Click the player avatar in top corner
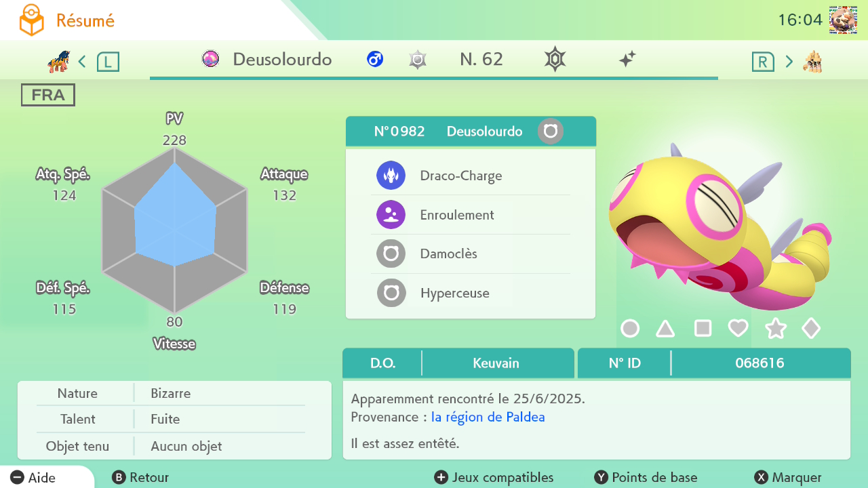Viewport: 868px width, 488px height. click(x=843, y=20)
